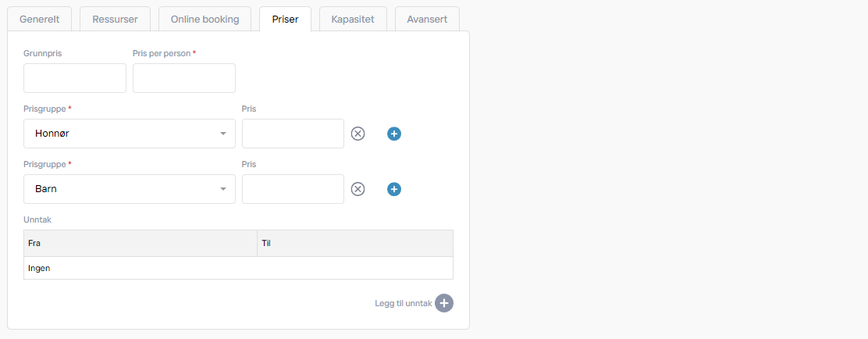Click the Legg til unntak plus icon

click(x=443, y=303)
